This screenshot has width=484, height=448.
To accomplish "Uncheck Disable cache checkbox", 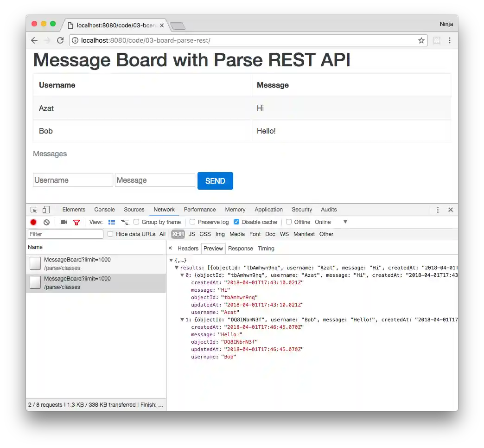I will coord(236,222).
